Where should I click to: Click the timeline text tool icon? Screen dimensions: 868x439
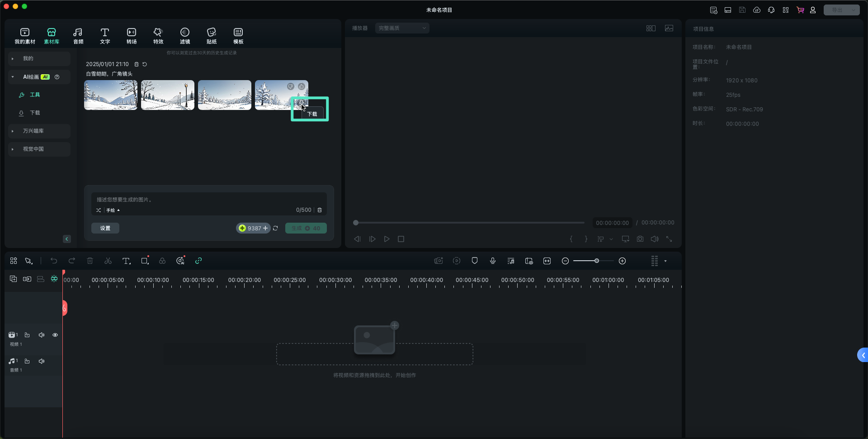tap(126, 261)
